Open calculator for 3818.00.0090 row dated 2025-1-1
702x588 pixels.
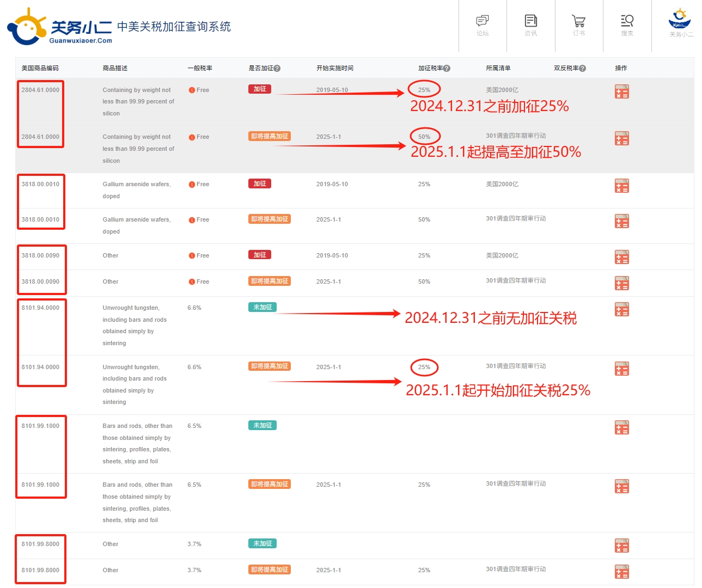tap(621, 283)
